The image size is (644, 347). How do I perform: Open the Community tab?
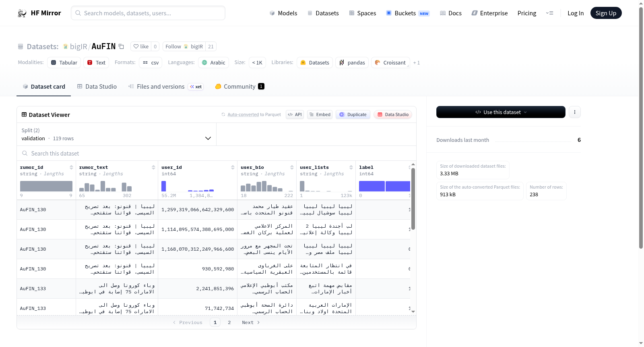[x=239, y=86]
